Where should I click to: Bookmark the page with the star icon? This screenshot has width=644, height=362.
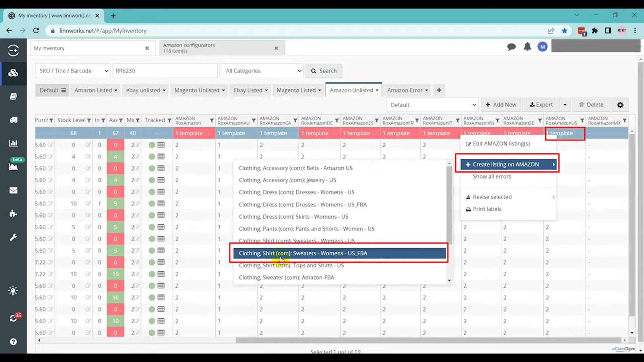tap(565, 31)
